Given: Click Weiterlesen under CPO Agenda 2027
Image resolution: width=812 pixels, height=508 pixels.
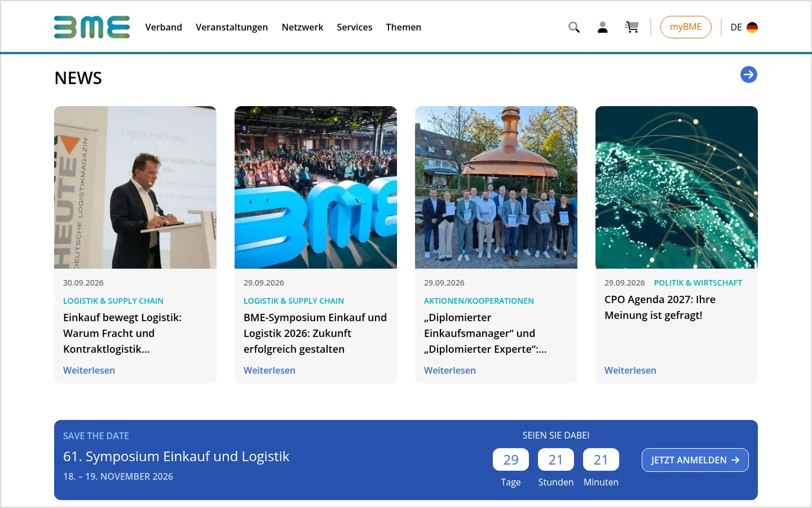Looking at the screenshot, I should [630, 370].
